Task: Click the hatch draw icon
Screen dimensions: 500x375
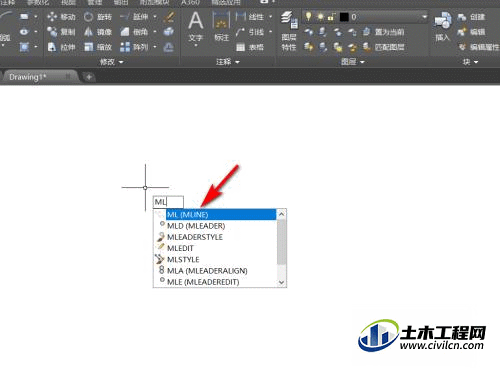Action: tap(24, 47)
